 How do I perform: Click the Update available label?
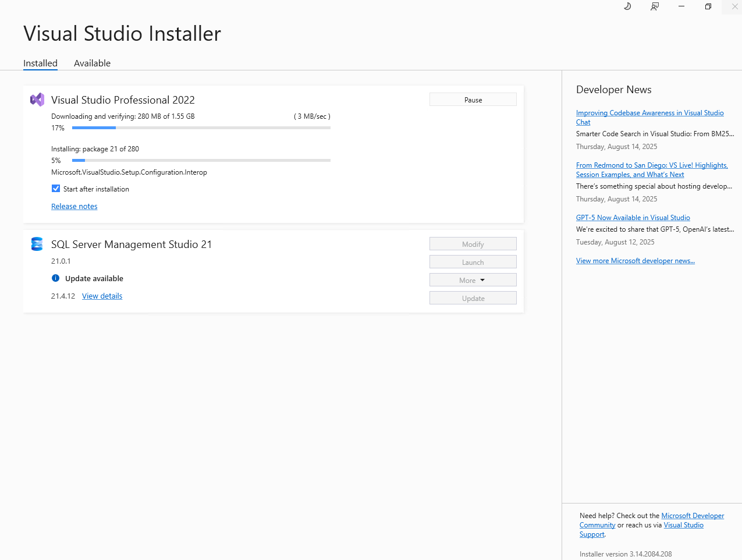pos(94,278)
